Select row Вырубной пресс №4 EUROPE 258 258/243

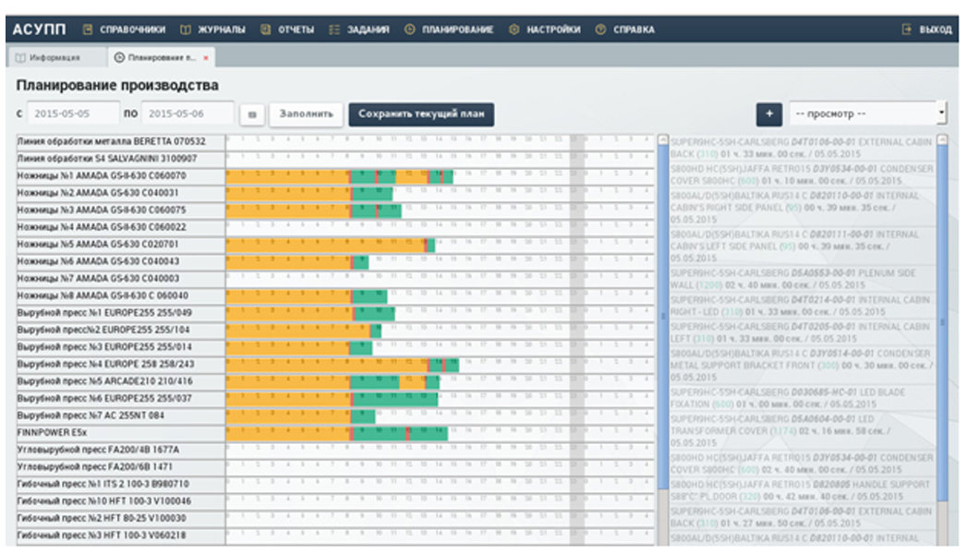[x=120, y=365]
